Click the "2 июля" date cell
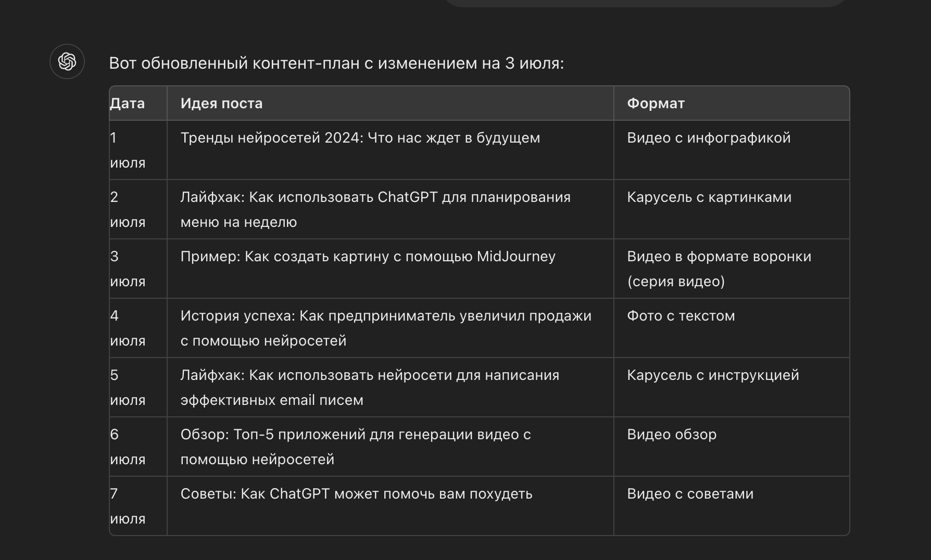The image size is (931, 560). (x=138, y=210)
